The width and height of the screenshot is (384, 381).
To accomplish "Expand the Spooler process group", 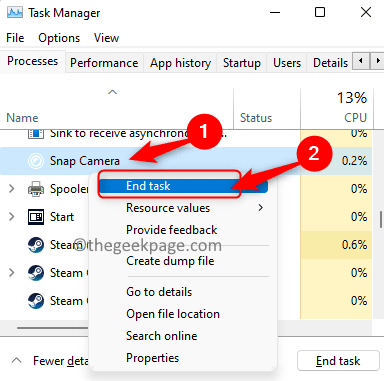I will pyautogui.click(x=12, y=189).
